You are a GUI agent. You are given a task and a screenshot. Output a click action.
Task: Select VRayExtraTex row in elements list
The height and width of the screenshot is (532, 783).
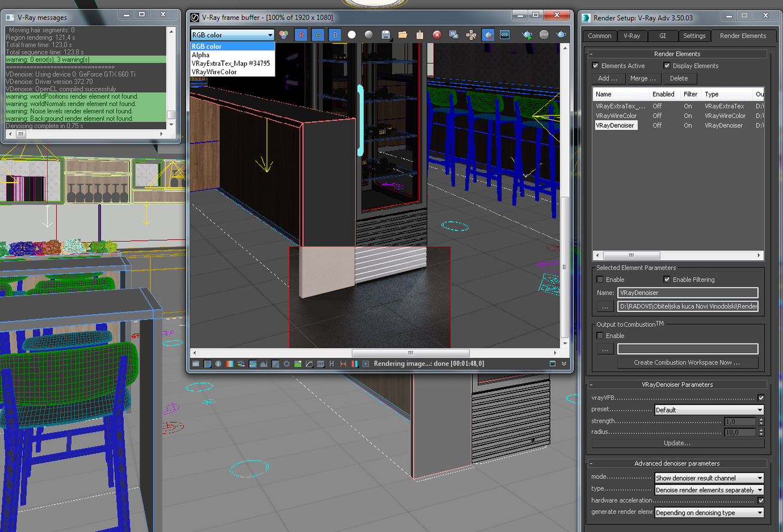678,106
